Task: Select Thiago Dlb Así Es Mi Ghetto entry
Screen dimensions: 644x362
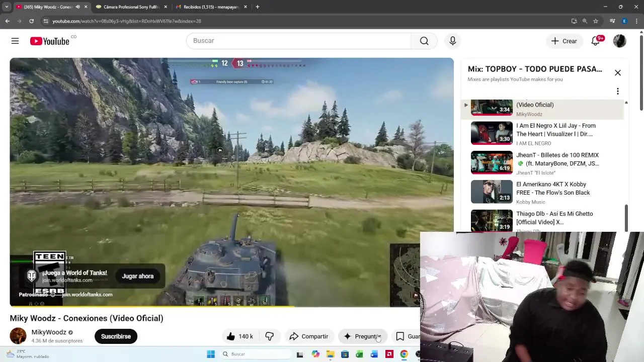Action: (x=542, y=221)
